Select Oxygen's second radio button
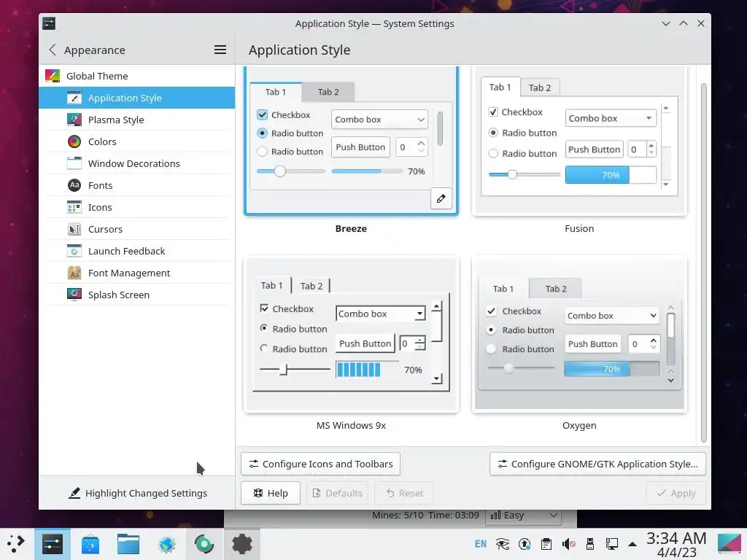 pyautogui.click(x=491, y=349)
